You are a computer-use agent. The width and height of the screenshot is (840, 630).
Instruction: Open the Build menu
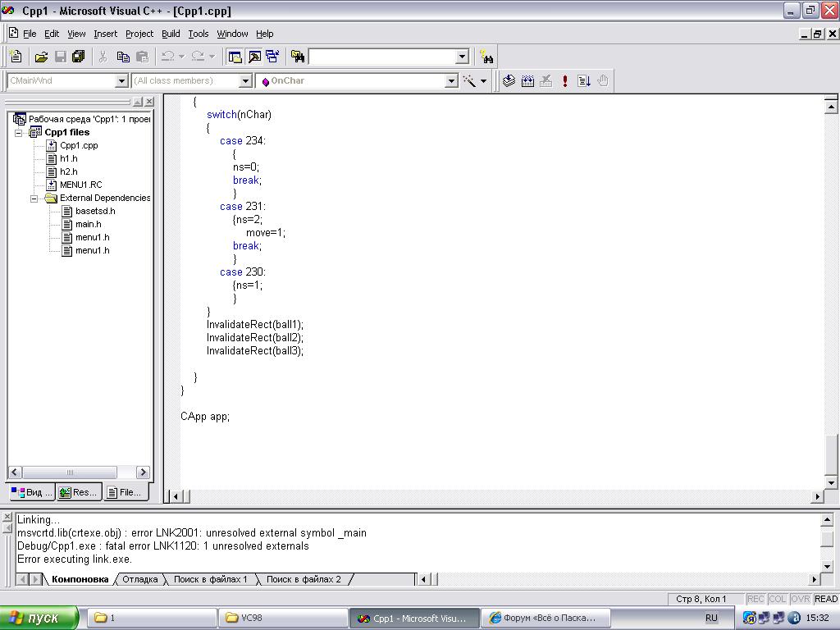171,34
